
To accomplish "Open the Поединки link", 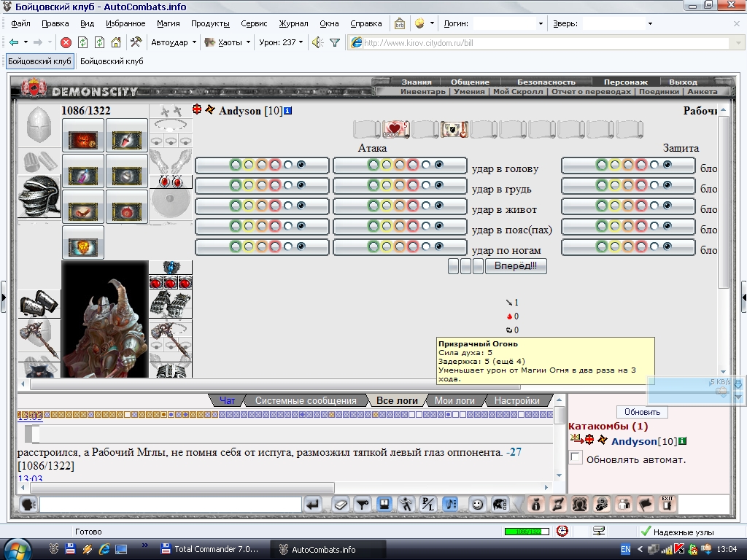I will pyautogui.click(x=659, y=91).
